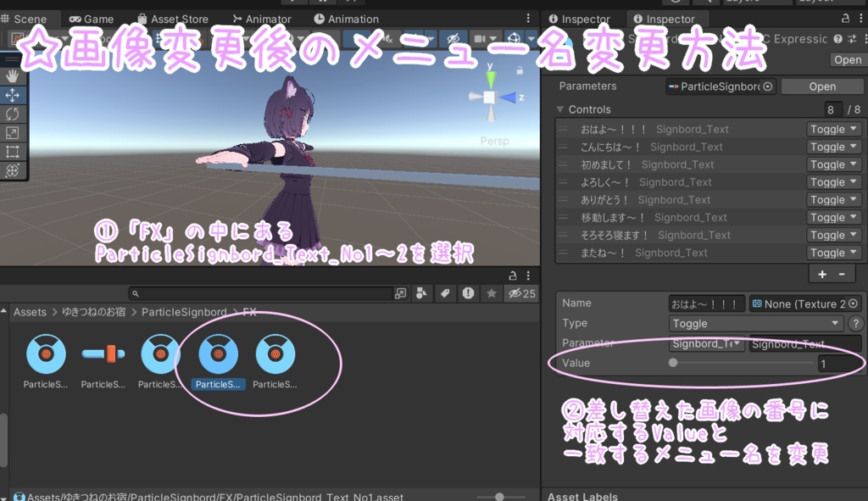868x501 pixels.
Task: Open the ParticleSignbord parameters object picker
Action: [768, 86]
